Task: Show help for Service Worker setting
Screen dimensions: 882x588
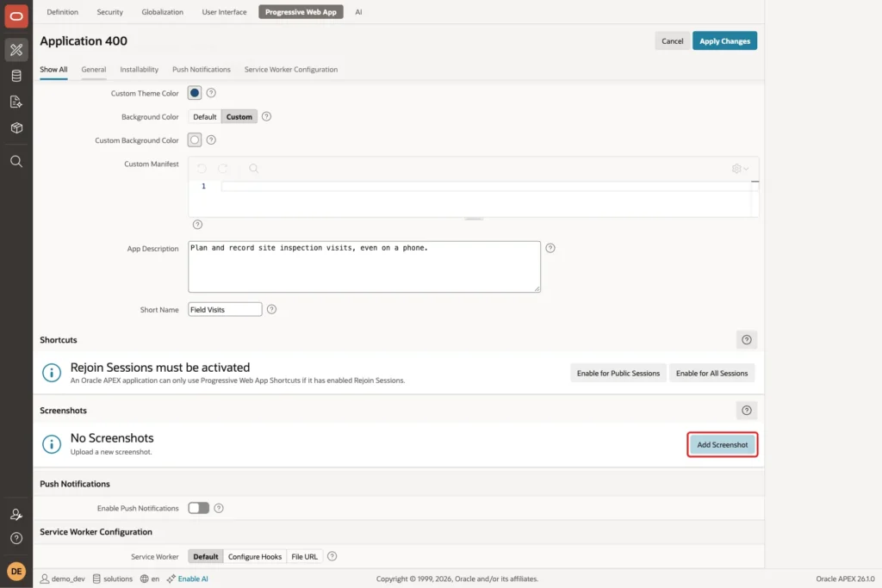Action: click(332, 556)
